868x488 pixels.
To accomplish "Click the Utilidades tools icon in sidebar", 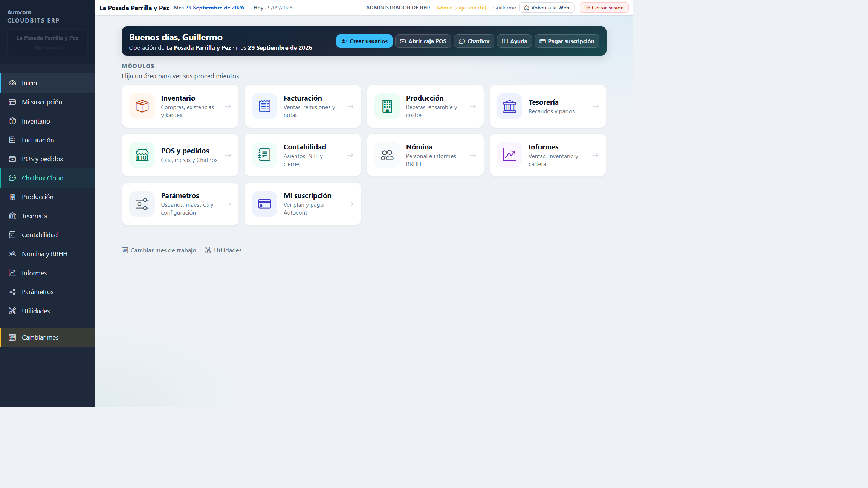I will (12, 311).
